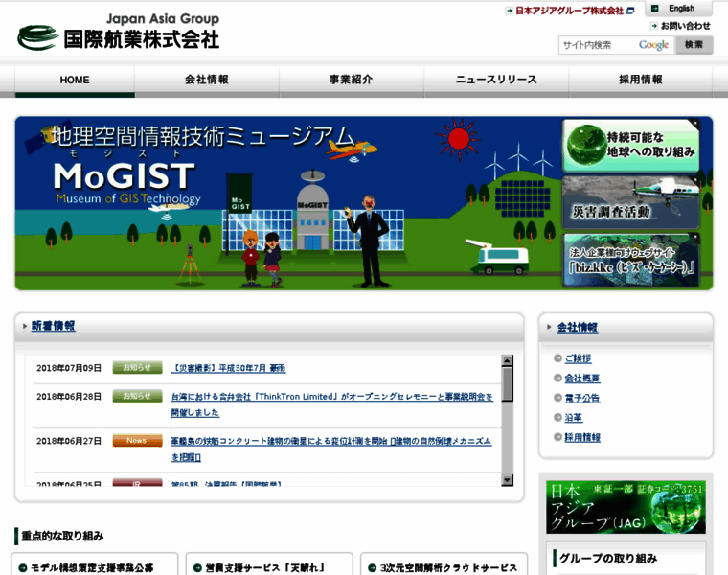Open the お問い合わせ contact link
The width and height of the screenshot is (728, 575).
(x=685, y=26)
